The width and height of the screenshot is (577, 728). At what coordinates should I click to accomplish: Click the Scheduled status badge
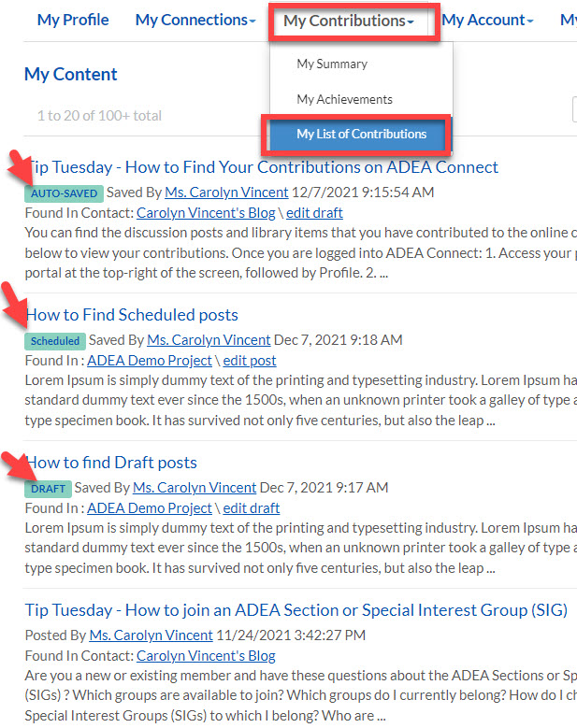point(55,341)
